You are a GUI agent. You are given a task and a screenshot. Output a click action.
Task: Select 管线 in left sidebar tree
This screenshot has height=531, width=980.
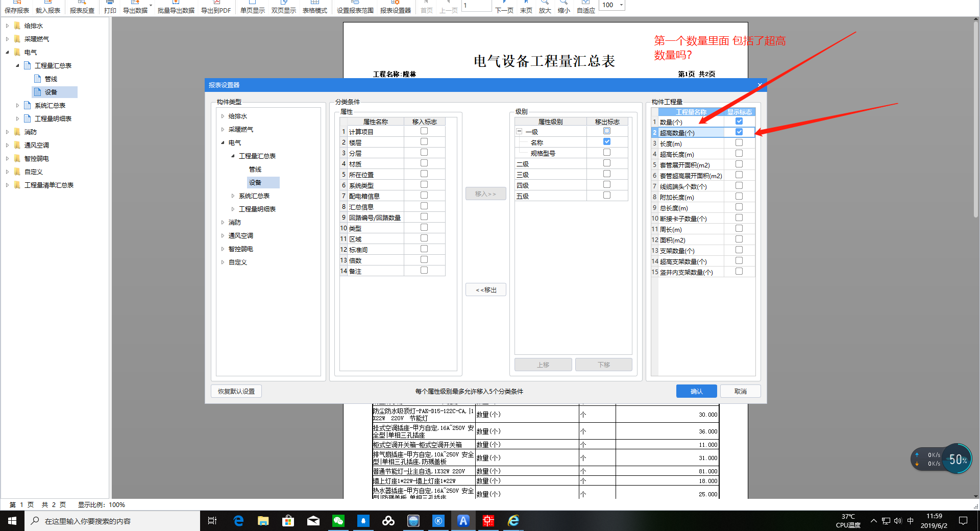tap(51, 79)
